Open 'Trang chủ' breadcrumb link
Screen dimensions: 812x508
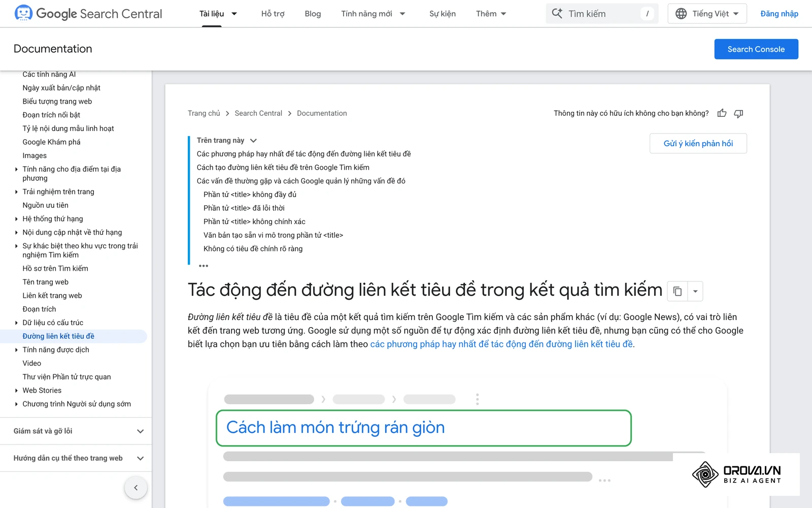point(204,113)
